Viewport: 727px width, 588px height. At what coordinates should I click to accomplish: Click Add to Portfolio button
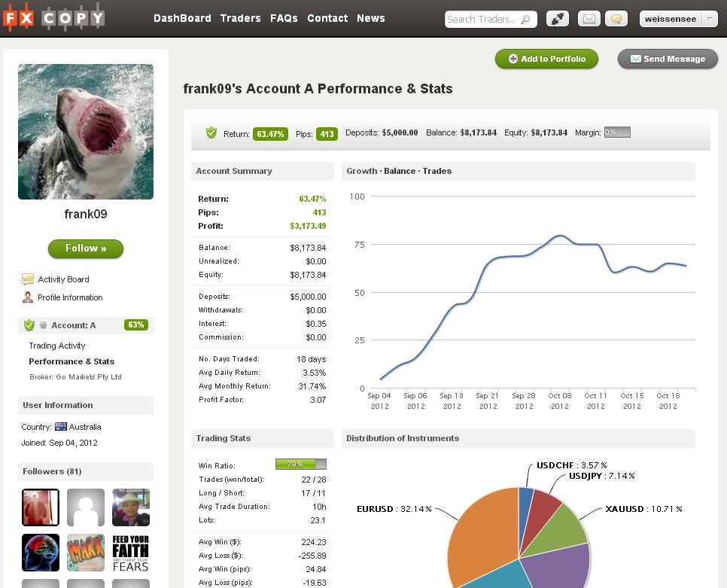(546, 59)
